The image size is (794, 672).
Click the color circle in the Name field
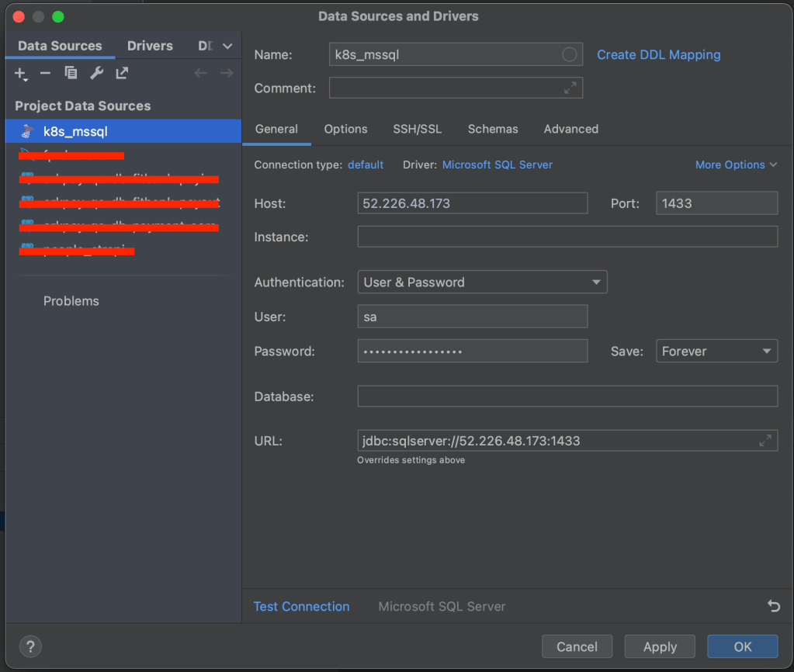pos(570,54)
